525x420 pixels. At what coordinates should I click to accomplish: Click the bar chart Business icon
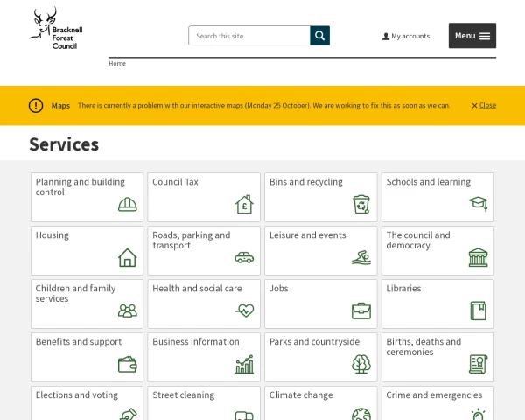pyautogui.click(x=244, y=364)
